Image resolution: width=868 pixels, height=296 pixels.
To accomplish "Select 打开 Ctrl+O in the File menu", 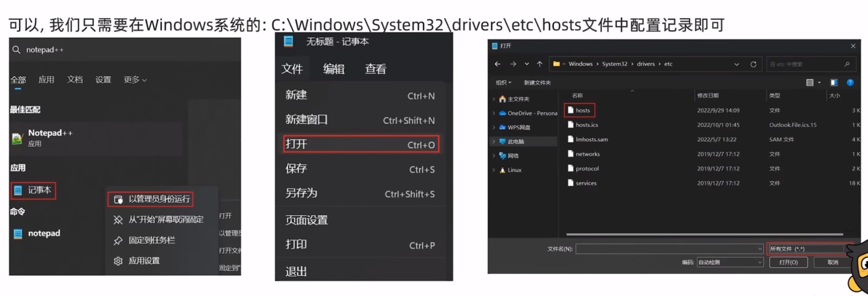I will coord(361,144).
